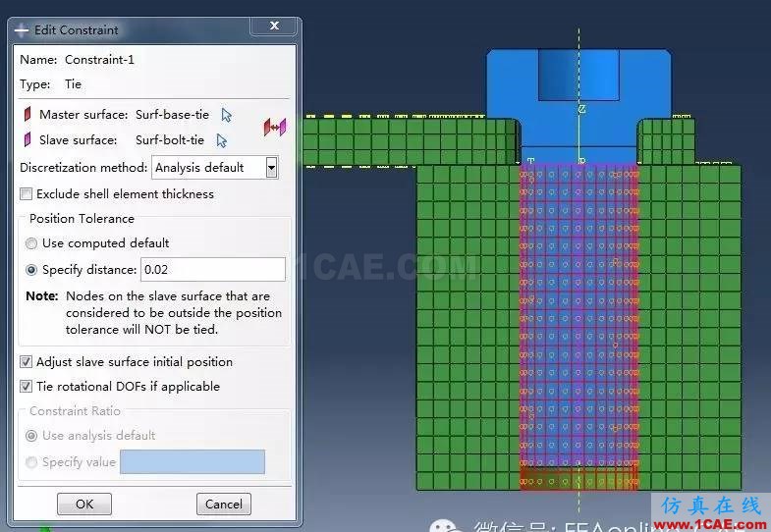Close the Edit Constraint dialog
The image size is (771, 532).
274,26
